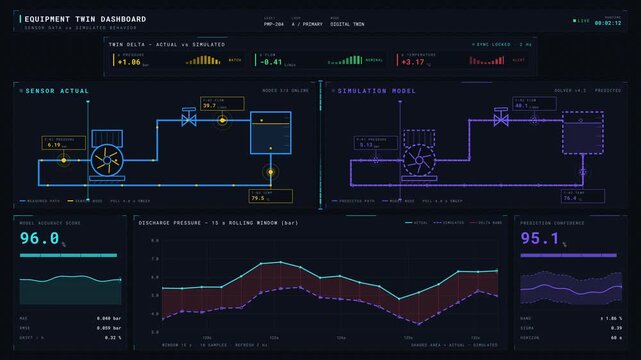This screenshot has width=641, height=360.
Task: Click the lowest point on the purple simulated line
Action: 419,324
